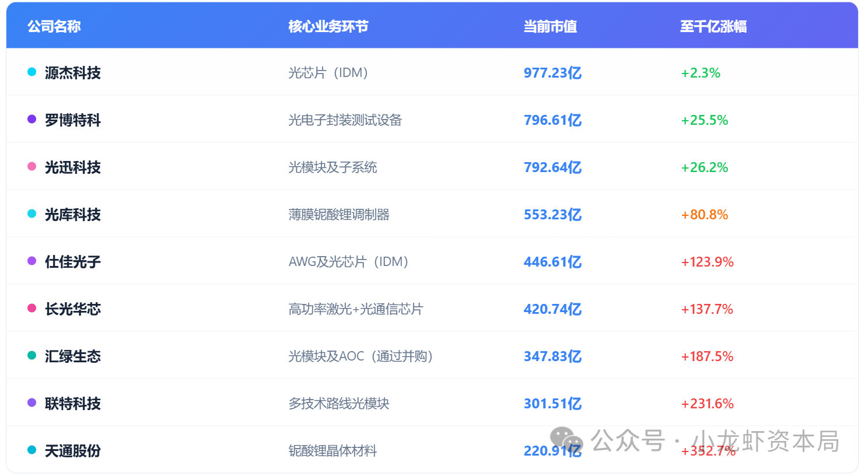
Task: Click company name 光迅科技
Action: [x=73, y=167]
